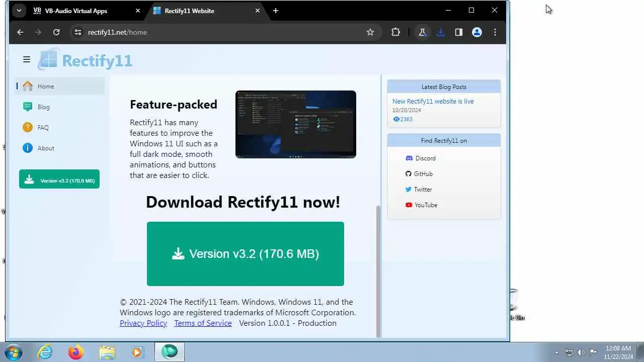Open the dark mode feature screenshot thumbnail
The width and height of the screenshot is (644, 362).
pyautogui.click(x=296, y=124)
